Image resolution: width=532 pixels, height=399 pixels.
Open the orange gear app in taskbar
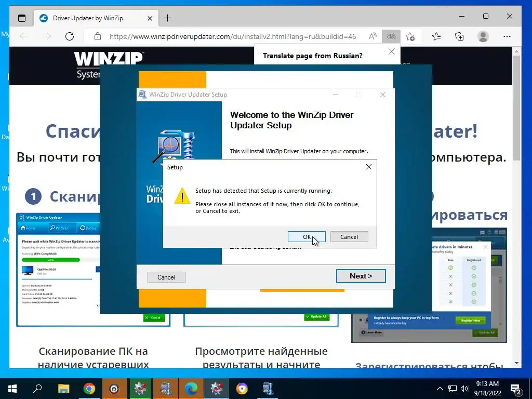[x=114, y=389]
